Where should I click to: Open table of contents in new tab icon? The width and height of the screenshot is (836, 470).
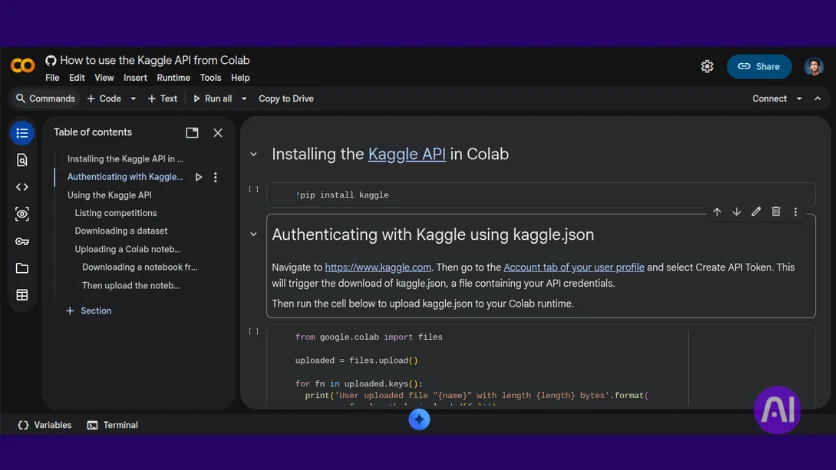[192, 133]
